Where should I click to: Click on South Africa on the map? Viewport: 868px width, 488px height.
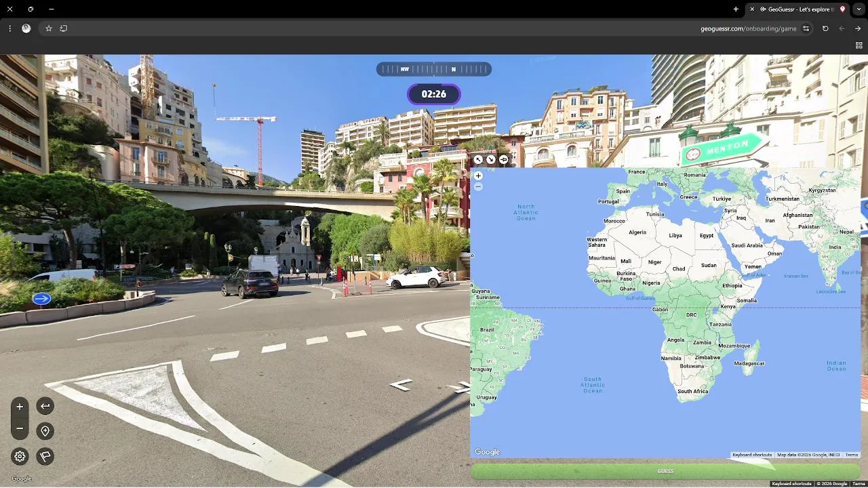692,391
